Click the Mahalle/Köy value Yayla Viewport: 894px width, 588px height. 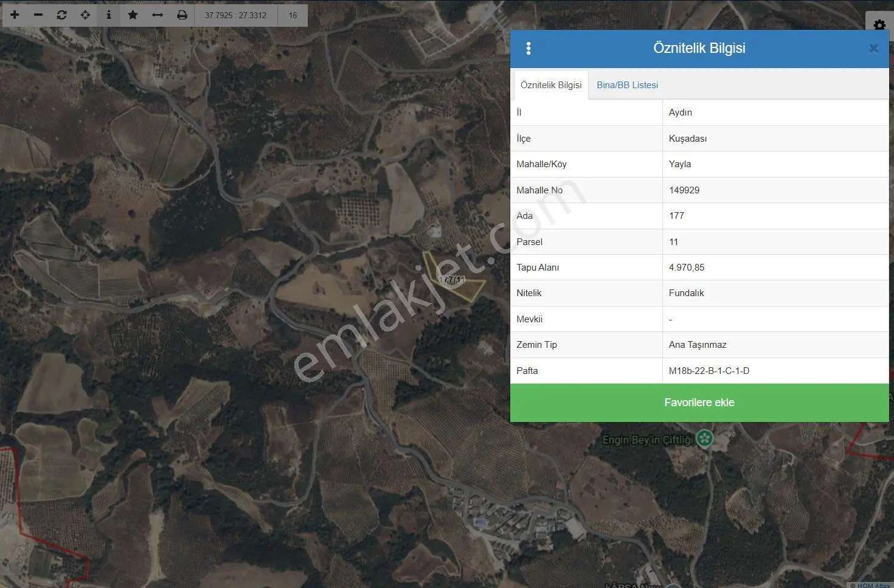pyautogui.click(x=680, y=164)
